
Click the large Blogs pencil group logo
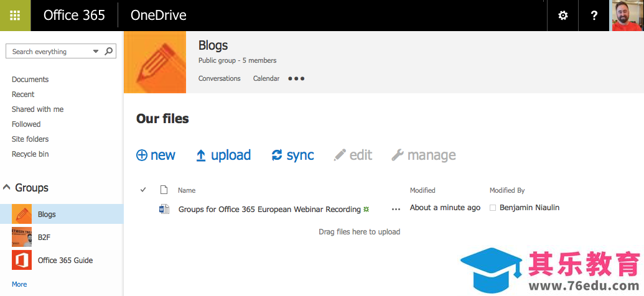click(155, 62)
